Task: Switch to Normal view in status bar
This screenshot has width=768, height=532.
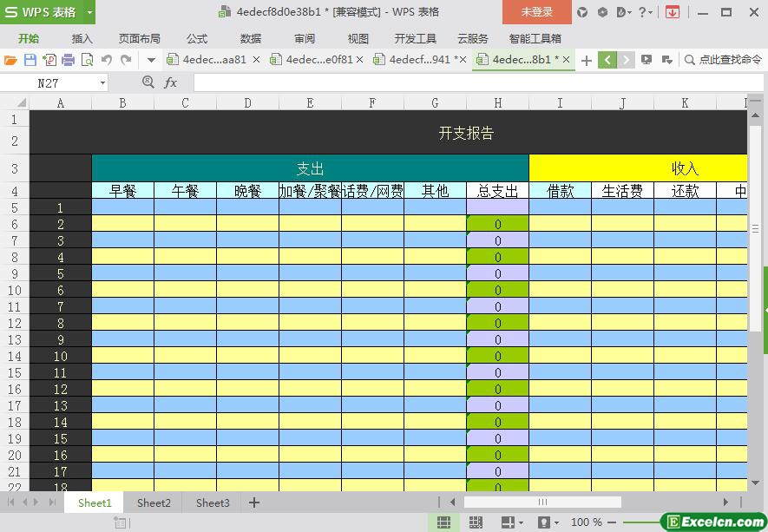Action: click(443, 522)
